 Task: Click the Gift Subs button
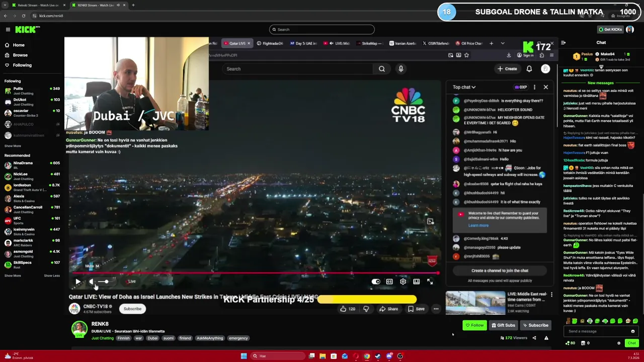tap(503, 325)
